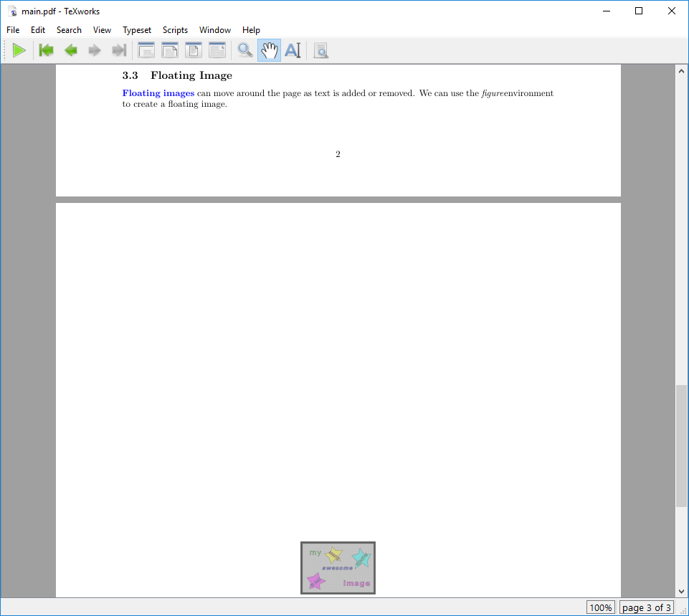Viewport: 689px width, 616px height.
Task: Jump to first page using toolbar icon
Action: (46, 50)
